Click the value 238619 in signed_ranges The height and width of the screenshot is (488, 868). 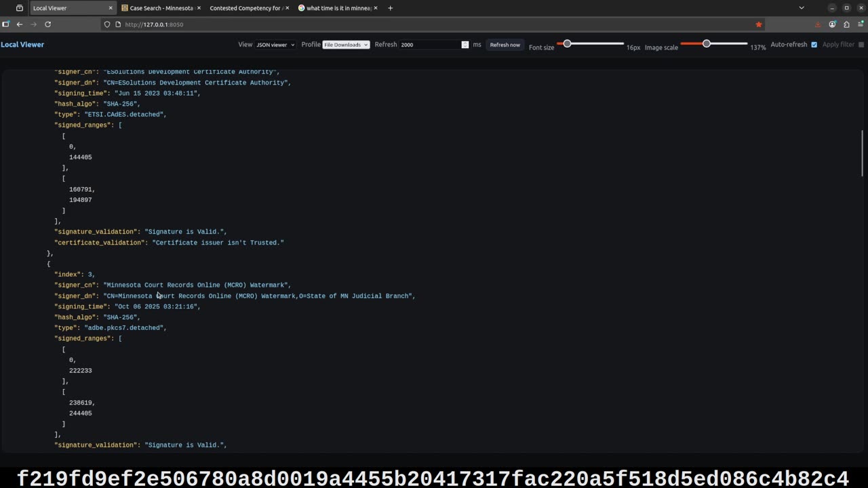(81, 403)
